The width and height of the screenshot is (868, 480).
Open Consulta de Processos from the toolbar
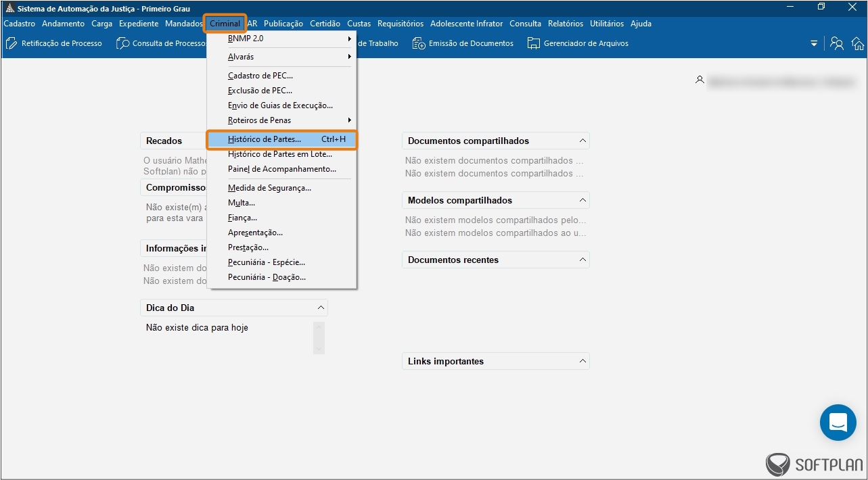click(123, 43)
